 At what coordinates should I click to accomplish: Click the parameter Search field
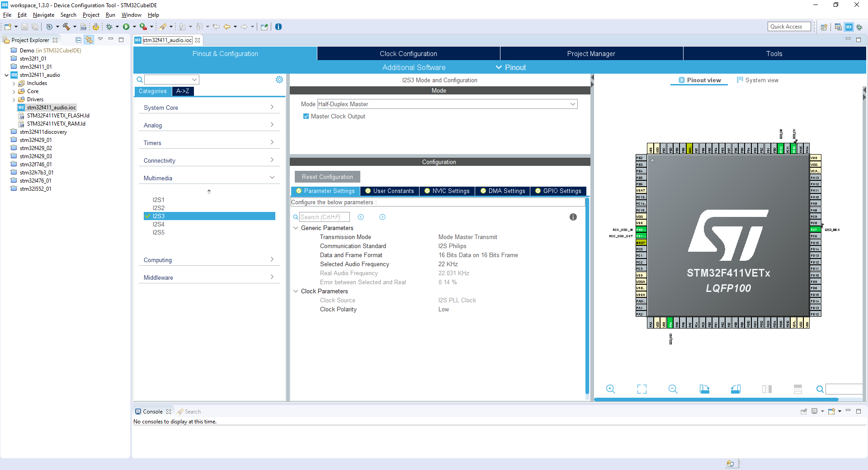[325, 217]
